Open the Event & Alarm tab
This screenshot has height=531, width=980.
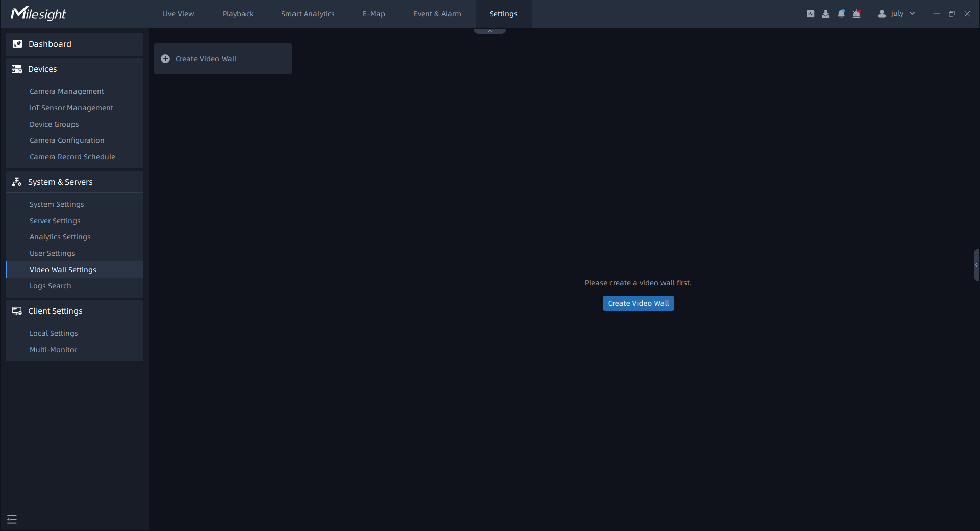pos(437,14)
